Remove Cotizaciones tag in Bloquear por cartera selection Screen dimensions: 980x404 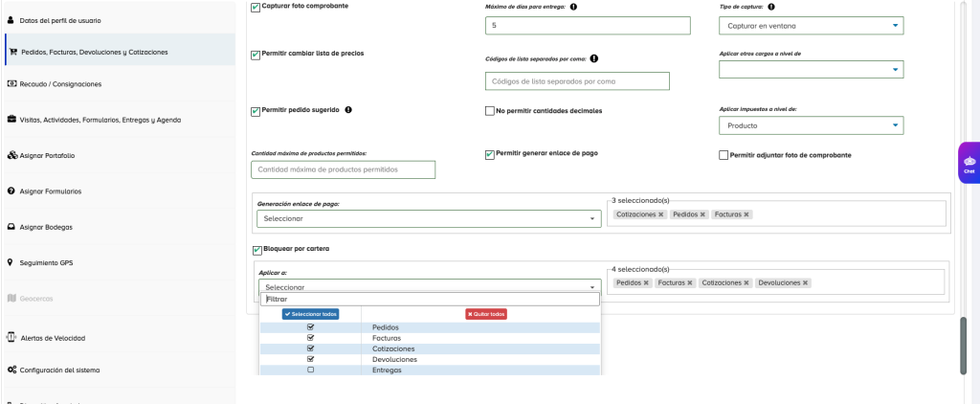pyautogui.click(x=746, y=283)
